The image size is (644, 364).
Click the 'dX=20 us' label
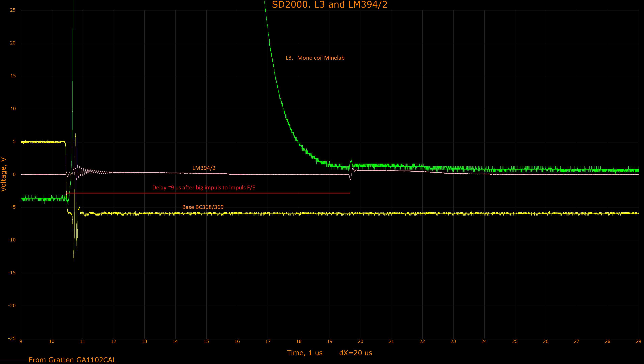point(355,353)
